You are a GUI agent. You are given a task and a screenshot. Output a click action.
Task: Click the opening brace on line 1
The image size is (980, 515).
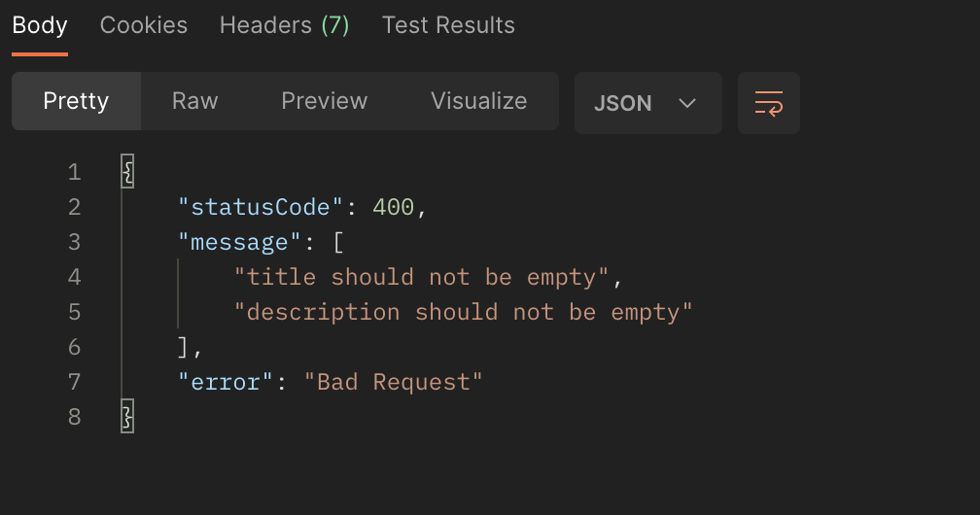point(127,171)
